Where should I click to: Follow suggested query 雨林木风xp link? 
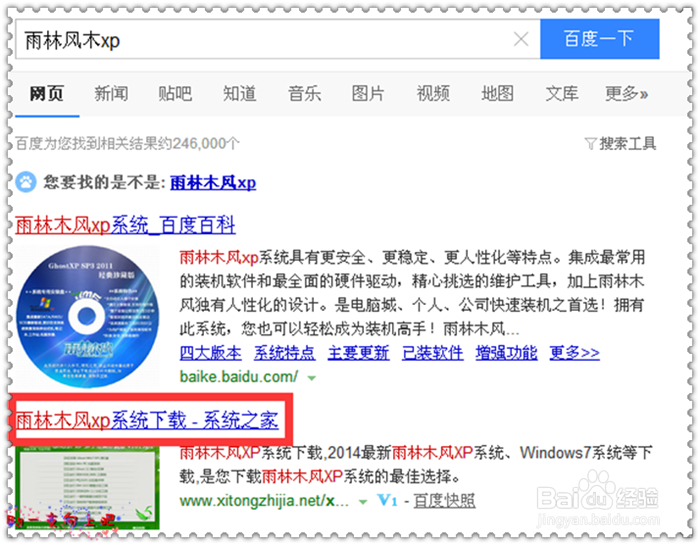(213, 183)
